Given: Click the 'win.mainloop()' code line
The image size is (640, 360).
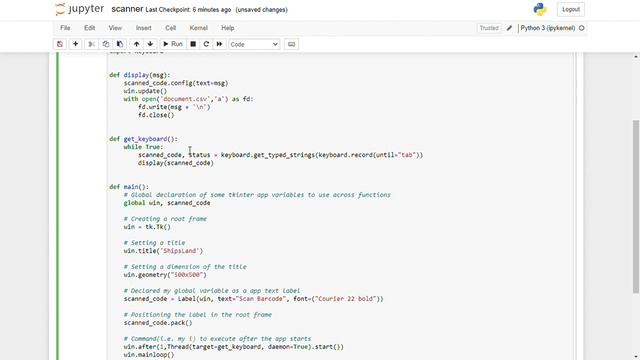Looking at the screenshot, I should tap(149, 355).
